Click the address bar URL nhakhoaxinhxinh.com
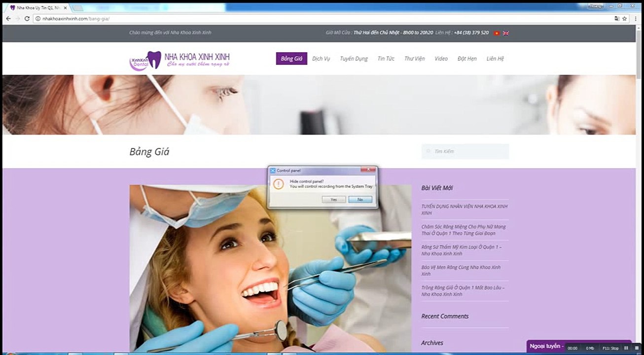Viewport: 644px width, 355px height. pyautogui.click(x=76, y=19)
